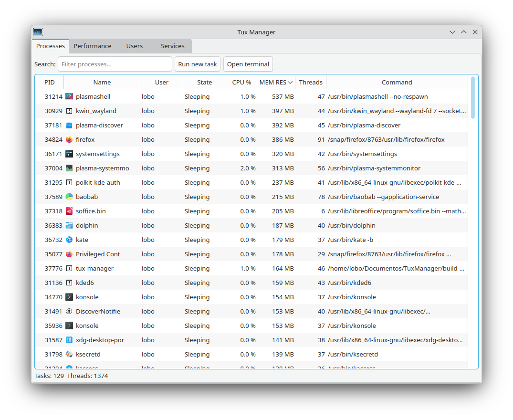This screenshot has width=513, height=420.
Task: Sort by the MEM RES column header
Action: point(276,83)
